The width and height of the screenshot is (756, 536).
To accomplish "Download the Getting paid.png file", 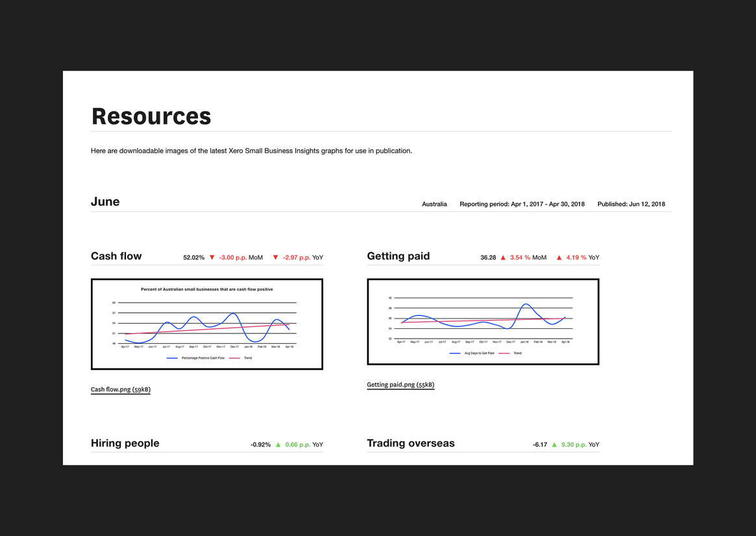I will [400, 385].
